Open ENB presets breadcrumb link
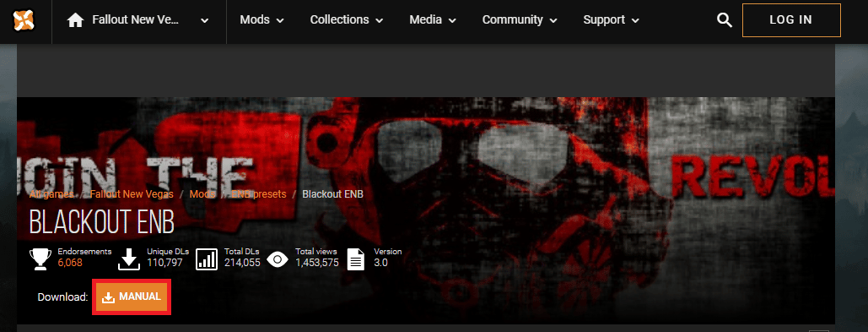The height and width of the screenshot is (332, 868). coord(258,194)
